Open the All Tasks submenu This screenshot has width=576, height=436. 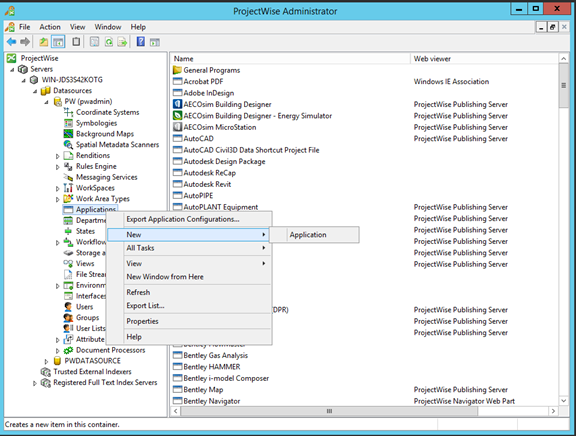(190, 248)
